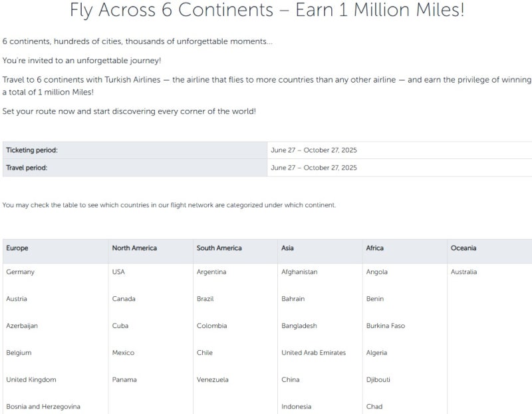Click Australia in the Oceania column
The width and height of the screenshot is (532, 414).
coord(464,272)
